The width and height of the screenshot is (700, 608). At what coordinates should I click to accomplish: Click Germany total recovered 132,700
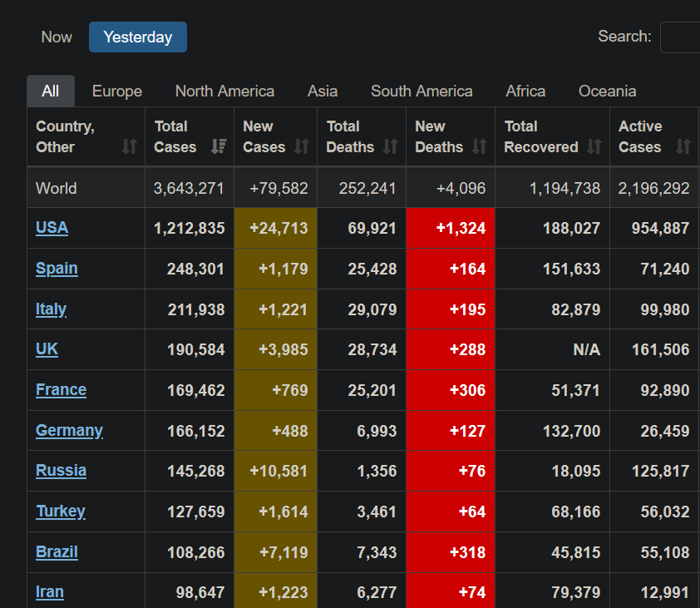[x=571, y=431]
